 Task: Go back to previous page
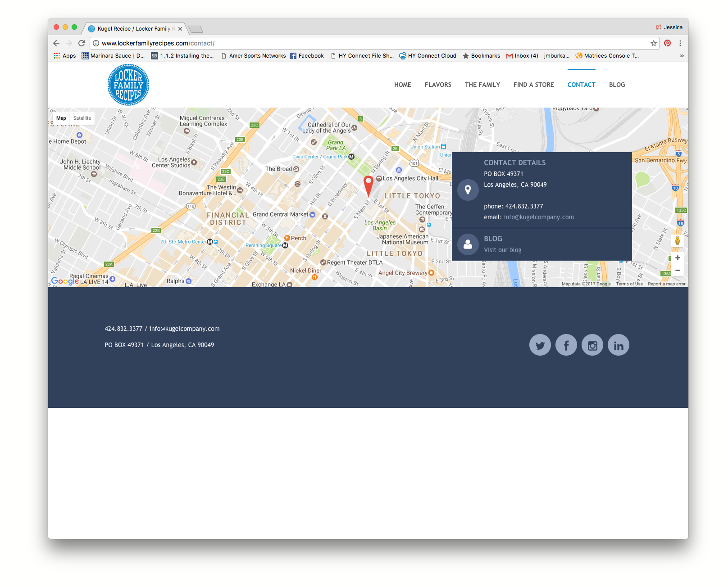click(56, 43)
